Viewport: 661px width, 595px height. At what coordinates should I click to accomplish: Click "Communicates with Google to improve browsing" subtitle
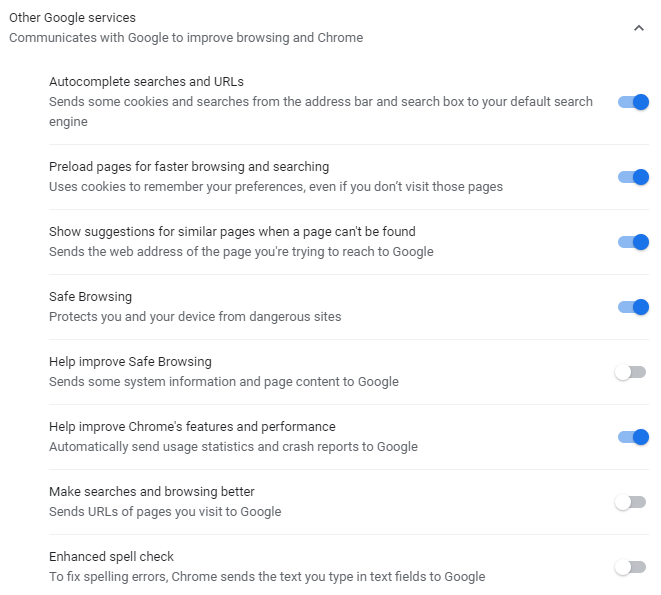click(x=186, y=38)
